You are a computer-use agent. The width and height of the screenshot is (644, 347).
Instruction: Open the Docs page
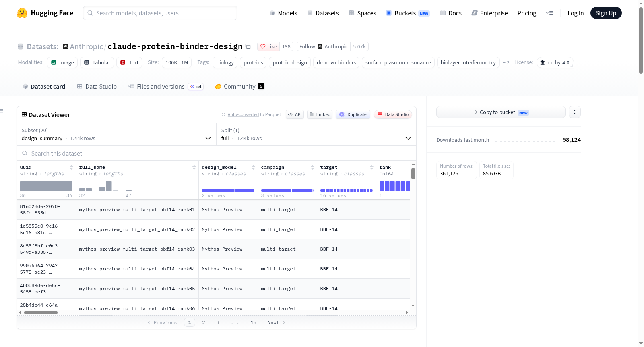click(451, 13)
